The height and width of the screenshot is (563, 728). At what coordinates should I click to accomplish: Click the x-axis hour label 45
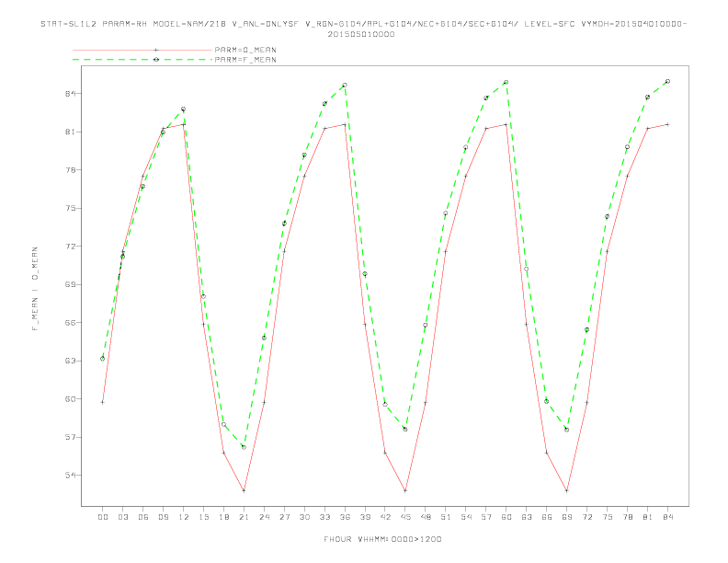(x=405, y=517)
